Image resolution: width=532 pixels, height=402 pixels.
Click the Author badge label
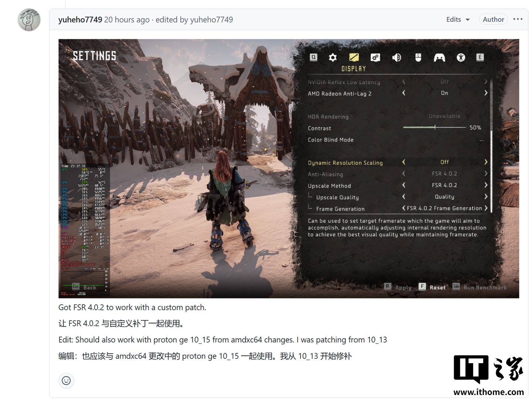(493, 20)
